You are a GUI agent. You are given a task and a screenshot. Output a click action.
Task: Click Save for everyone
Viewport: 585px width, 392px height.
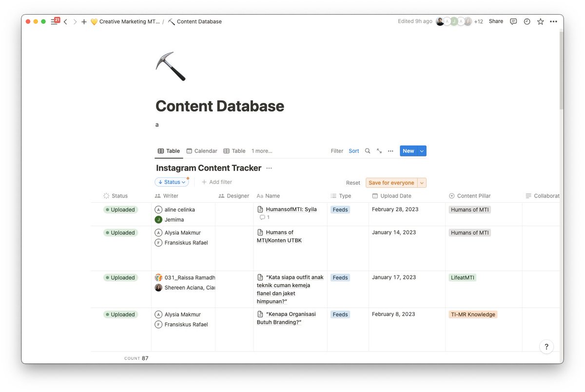click(x=391, y=183)
